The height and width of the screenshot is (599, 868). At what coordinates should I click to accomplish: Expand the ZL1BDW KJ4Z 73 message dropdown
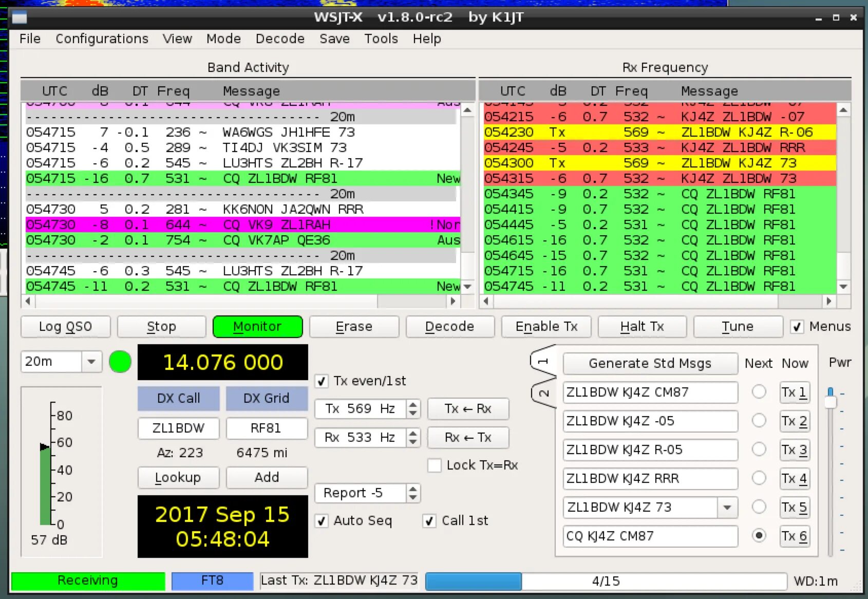click(x=727, y=508)
